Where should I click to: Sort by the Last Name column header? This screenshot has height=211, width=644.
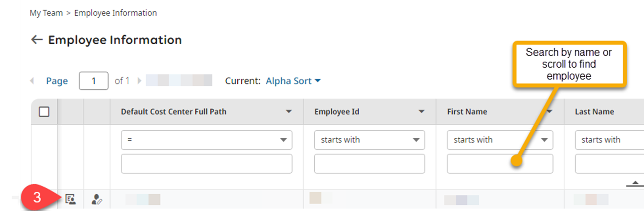[x=594, y=112]
